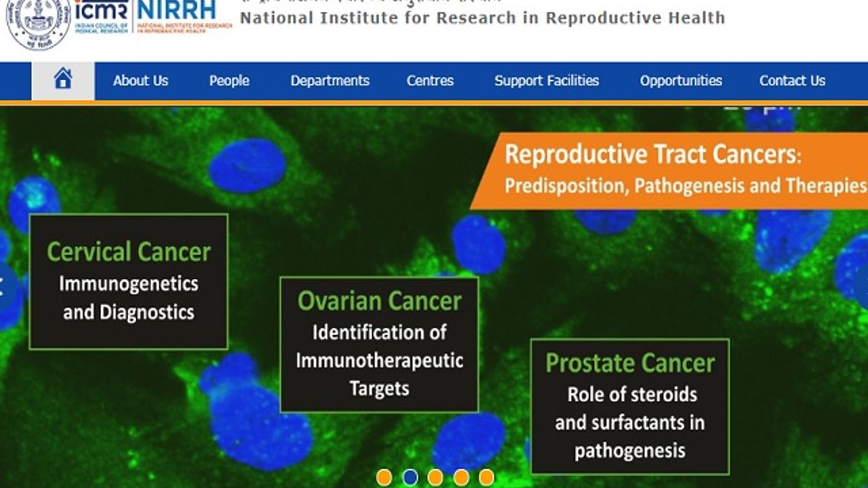
Task: Go to previous slide using left arrow
Action: [x=4, y=288]
